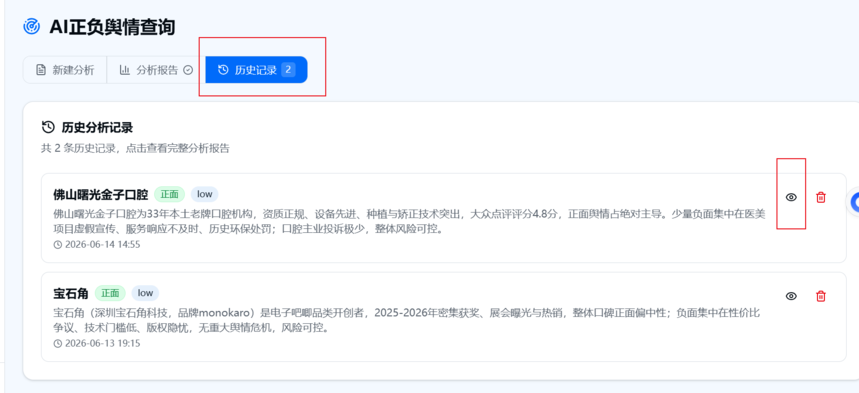
Task: Open the 宝石角 record title
Action: point(71,293)
